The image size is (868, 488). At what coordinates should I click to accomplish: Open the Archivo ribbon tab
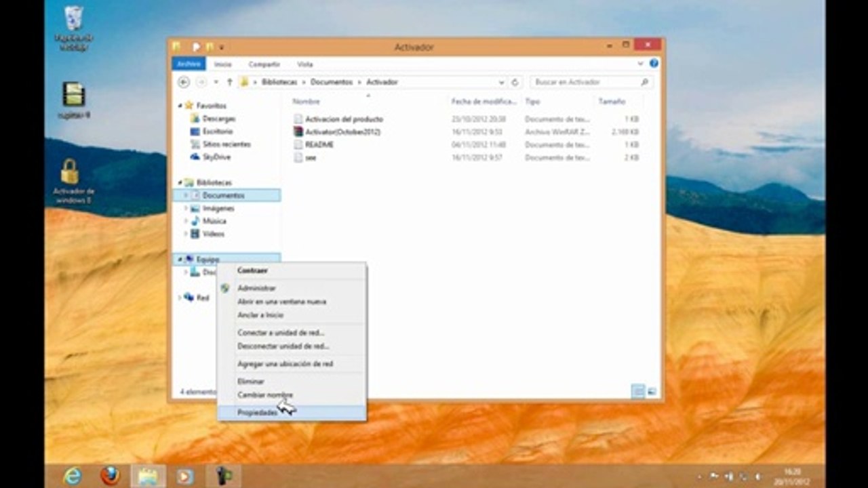click(x=189, y=64)
